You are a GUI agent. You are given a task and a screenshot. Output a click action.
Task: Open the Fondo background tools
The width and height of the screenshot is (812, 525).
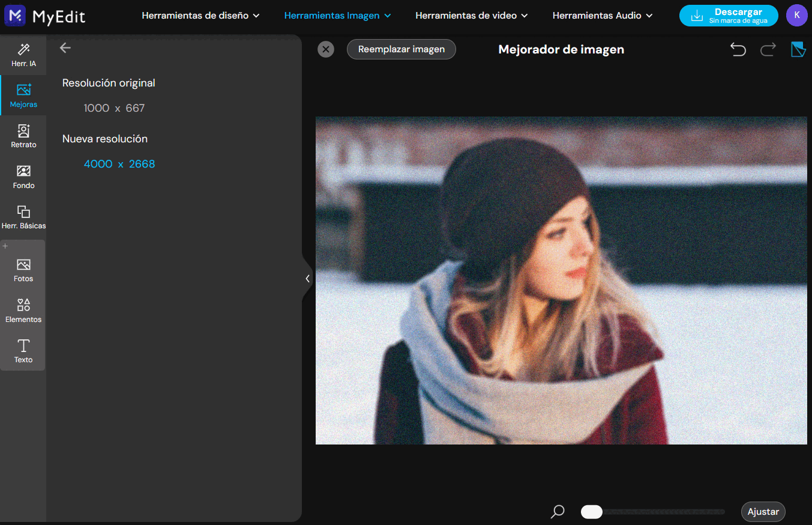tap(23, 175)
